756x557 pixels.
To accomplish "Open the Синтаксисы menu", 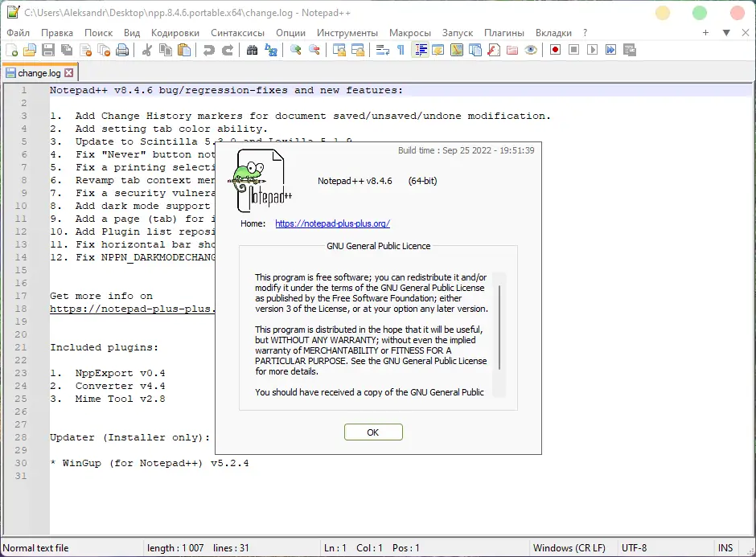I will (237, 33).
